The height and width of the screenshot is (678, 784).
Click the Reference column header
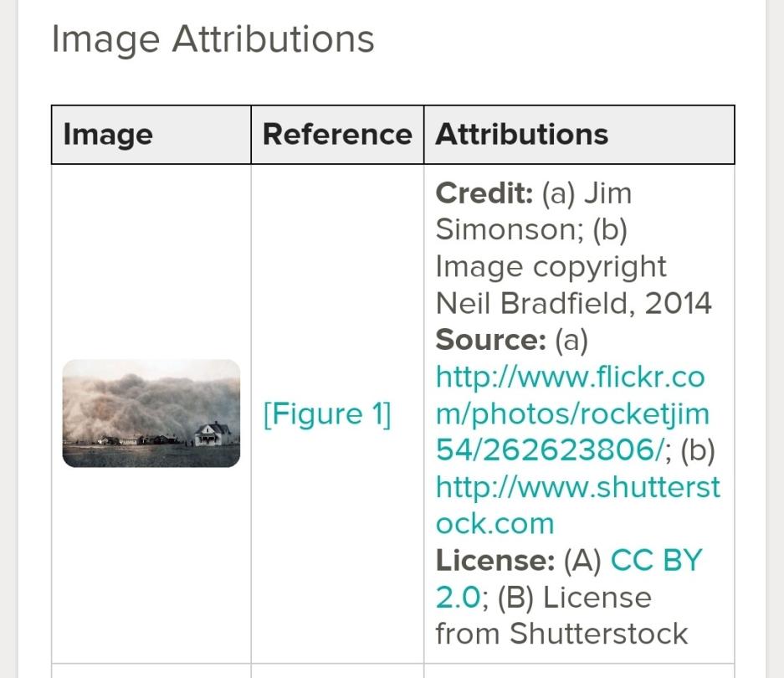click(x=336, y=135)
